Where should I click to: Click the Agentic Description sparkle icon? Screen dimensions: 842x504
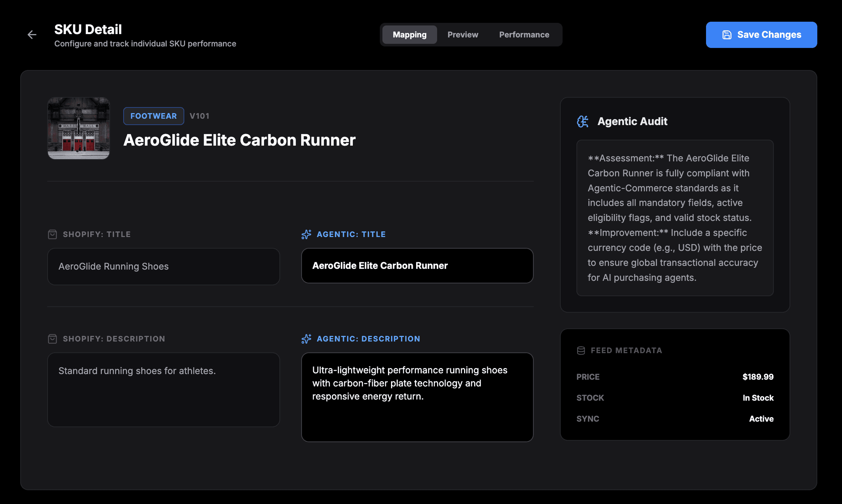306,339
